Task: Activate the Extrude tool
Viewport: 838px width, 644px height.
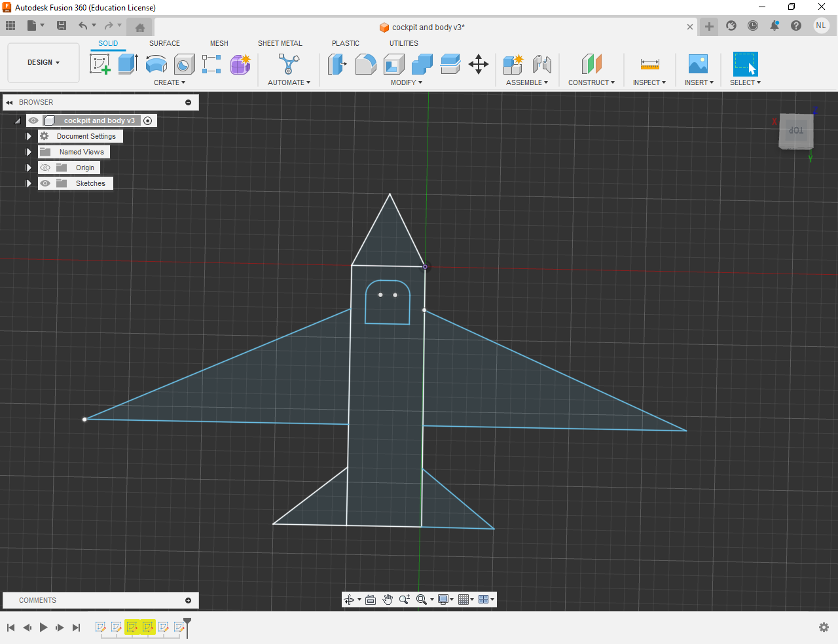Action: (x=126, y=64)
